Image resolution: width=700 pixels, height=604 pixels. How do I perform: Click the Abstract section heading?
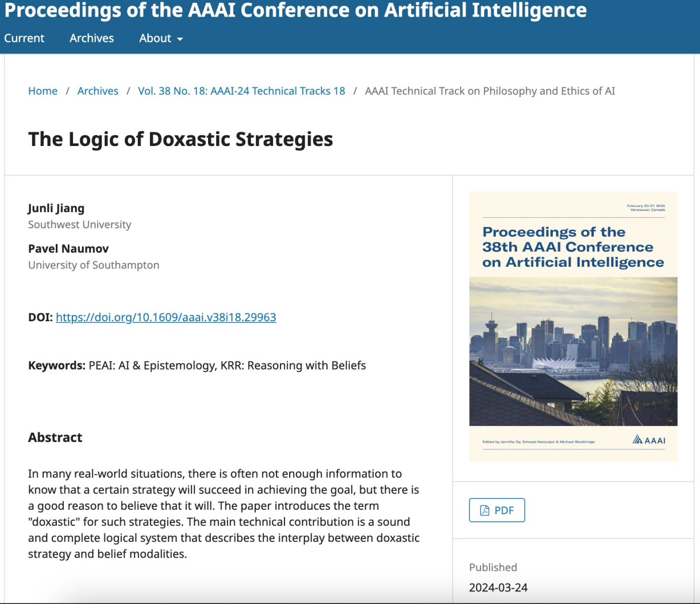tap(55, 437)
